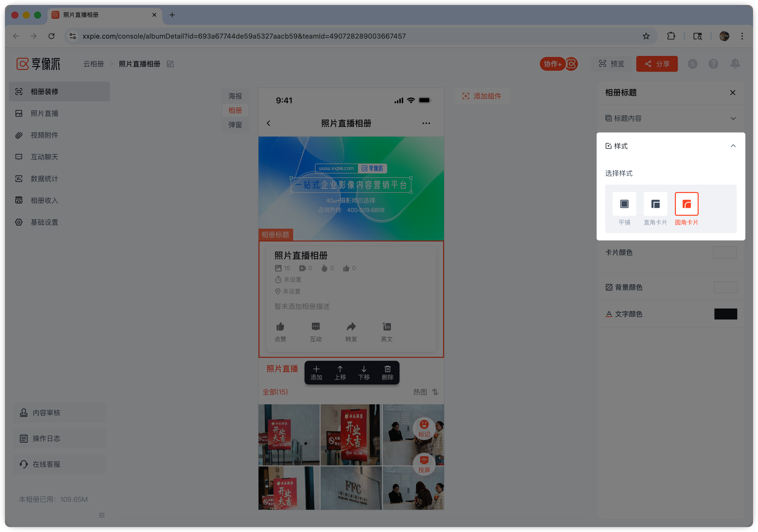Open 照片直播 in left sidebar
This screenshot has width=758, height=532.
[x=45, y=113]
